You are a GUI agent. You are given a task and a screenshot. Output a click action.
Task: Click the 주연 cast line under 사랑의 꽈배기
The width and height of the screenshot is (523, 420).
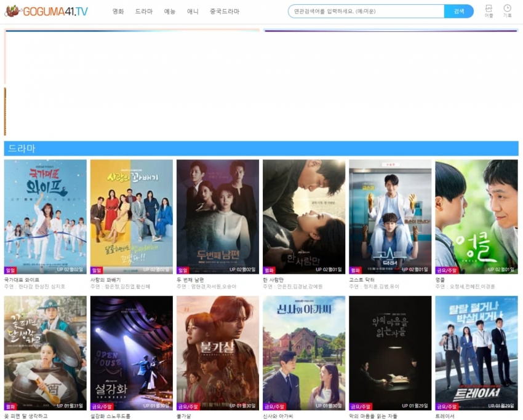[x=121, y=287]
